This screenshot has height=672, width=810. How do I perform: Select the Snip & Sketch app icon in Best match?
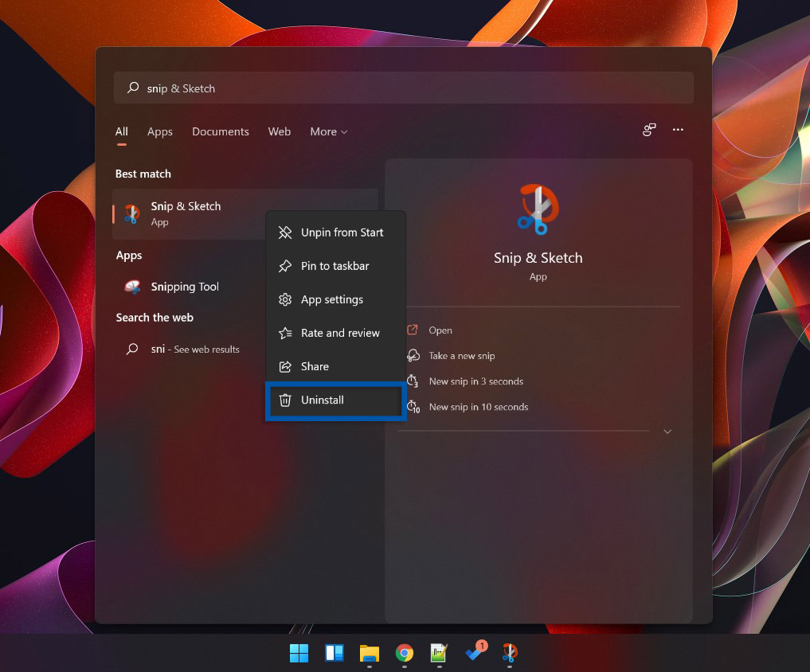pos(131,213)
